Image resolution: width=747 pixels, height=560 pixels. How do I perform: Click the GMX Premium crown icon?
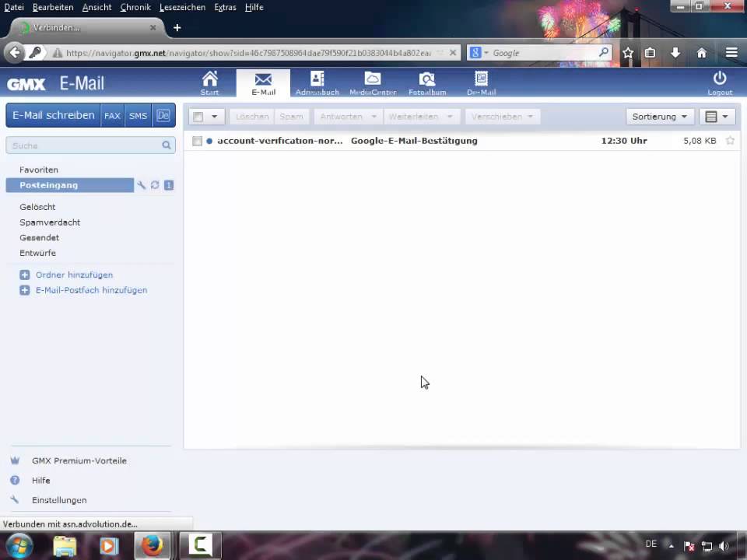[15, 460]
